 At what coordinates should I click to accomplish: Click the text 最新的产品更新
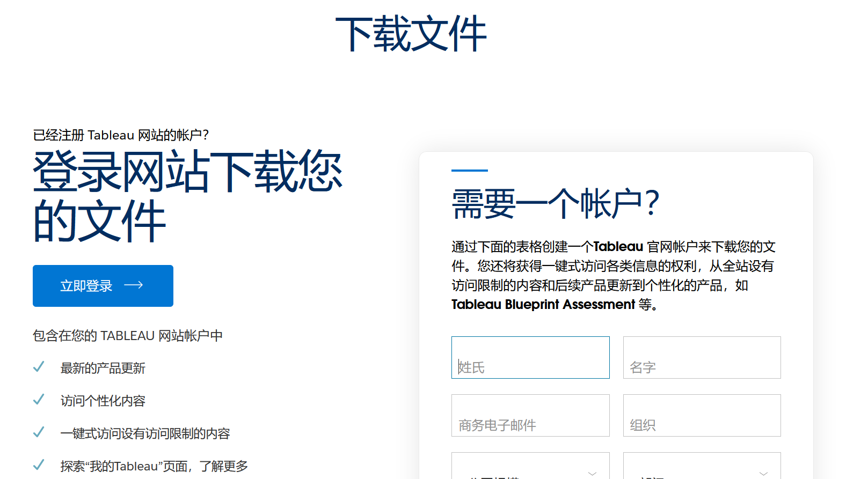103,369
